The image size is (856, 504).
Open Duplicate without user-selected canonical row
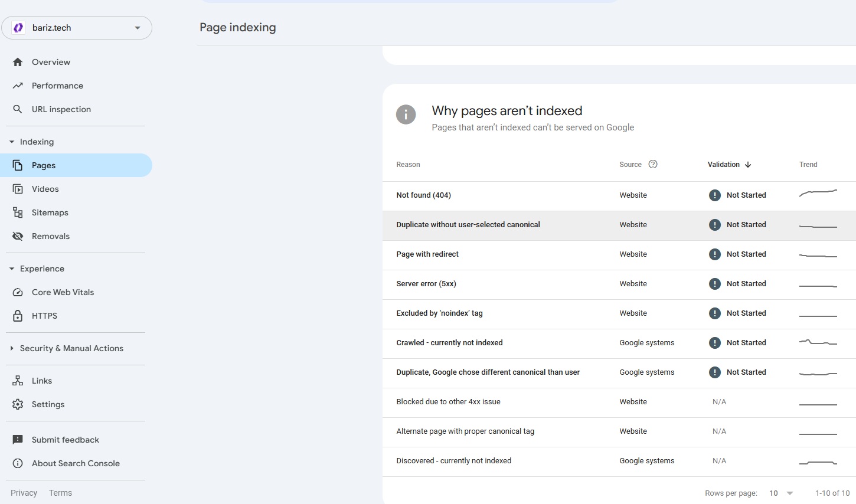point(619,225)
